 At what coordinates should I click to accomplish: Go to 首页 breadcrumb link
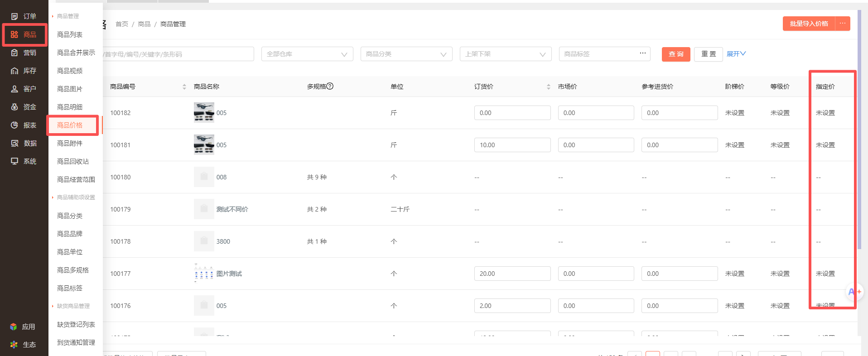tap(122, 24)
